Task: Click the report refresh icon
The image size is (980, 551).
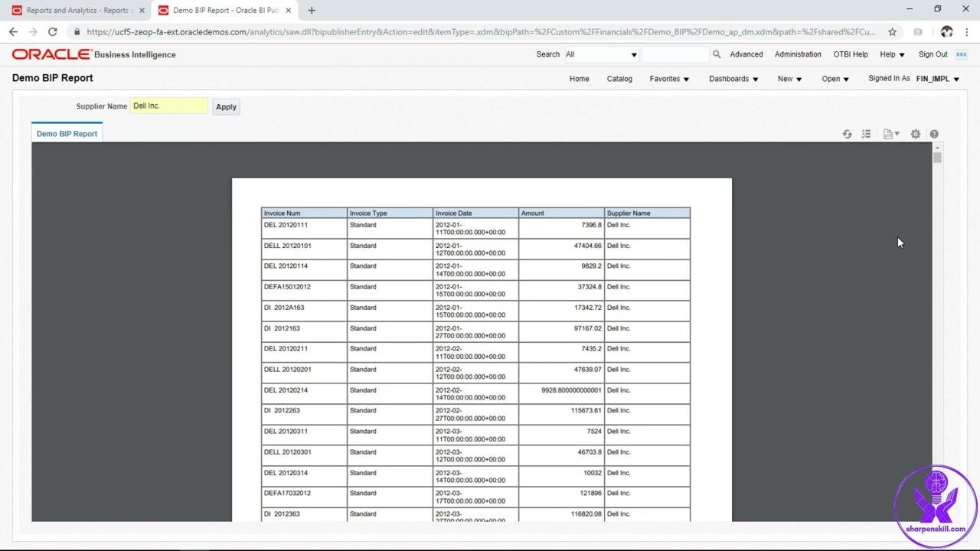Action: (x=847, y=134)
